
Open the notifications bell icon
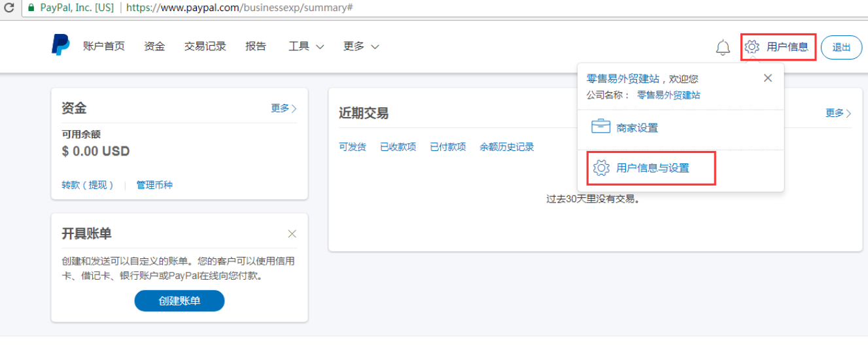[723, 47]
